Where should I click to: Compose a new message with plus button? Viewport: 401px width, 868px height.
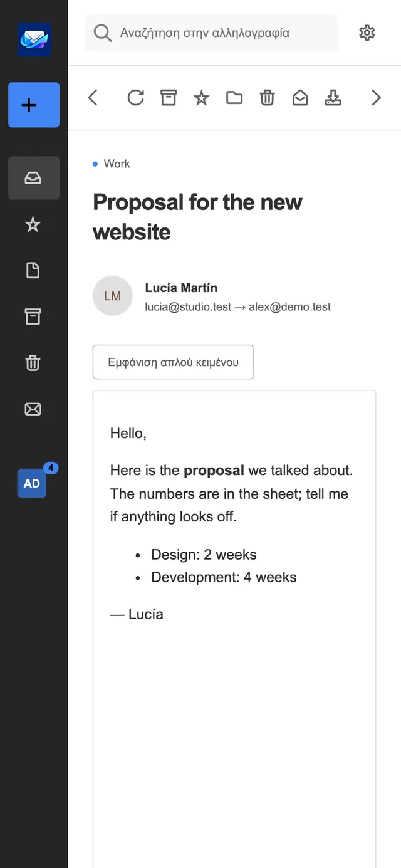34,105
